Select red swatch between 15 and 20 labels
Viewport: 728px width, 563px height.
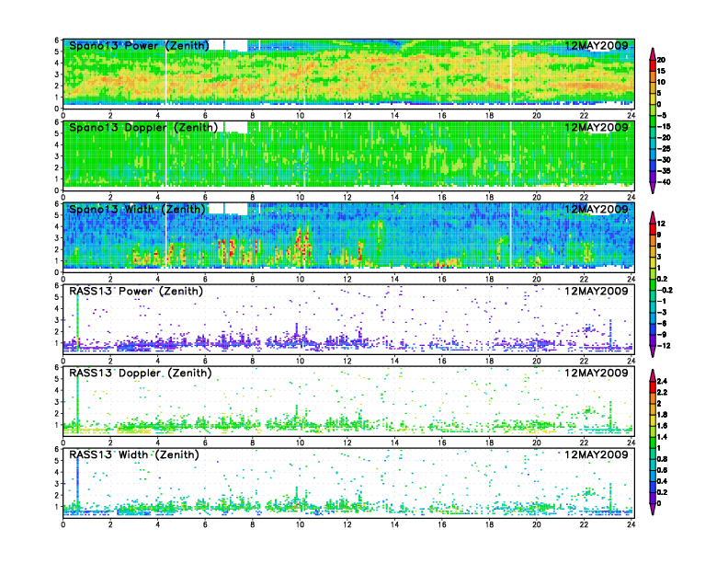(x=653, y=65)
